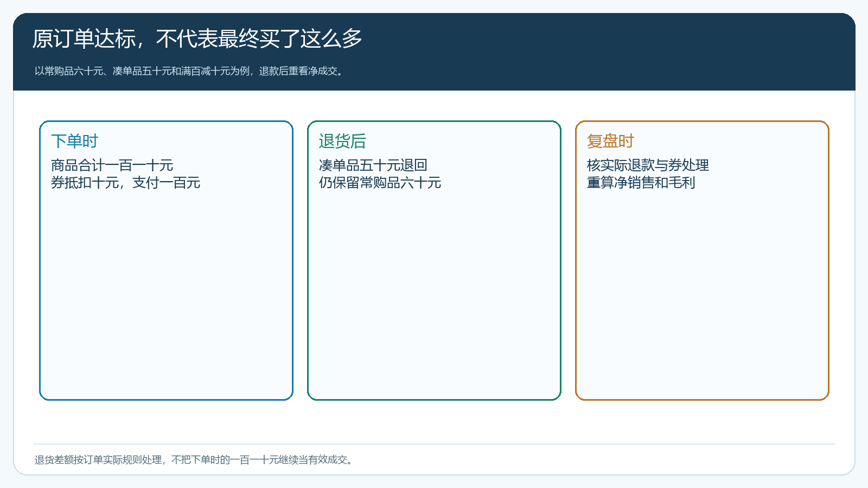The image size is (868, 488).
Task: Click the 退货后 card heading
Action: pos(342,141)
